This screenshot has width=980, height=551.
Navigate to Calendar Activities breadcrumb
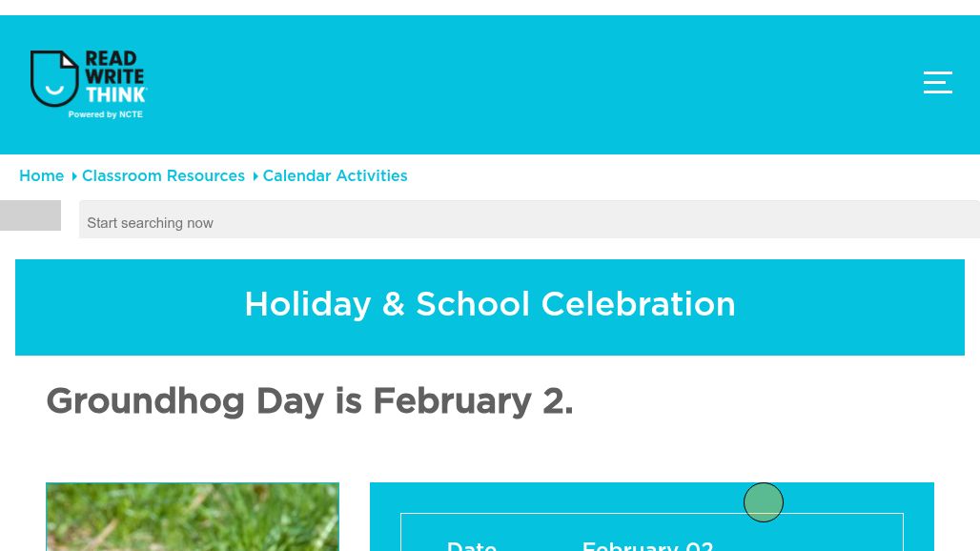coord(335,176)
